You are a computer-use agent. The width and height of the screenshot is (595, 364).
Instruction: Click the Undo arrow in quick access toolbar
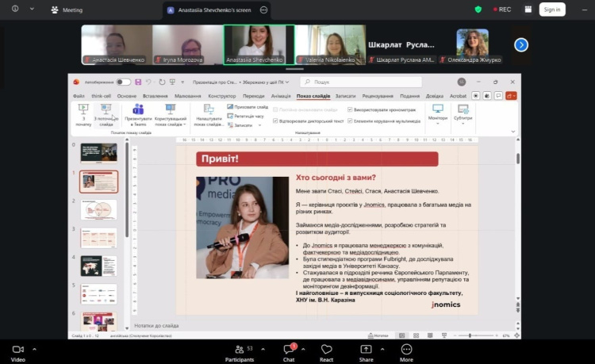148,82
